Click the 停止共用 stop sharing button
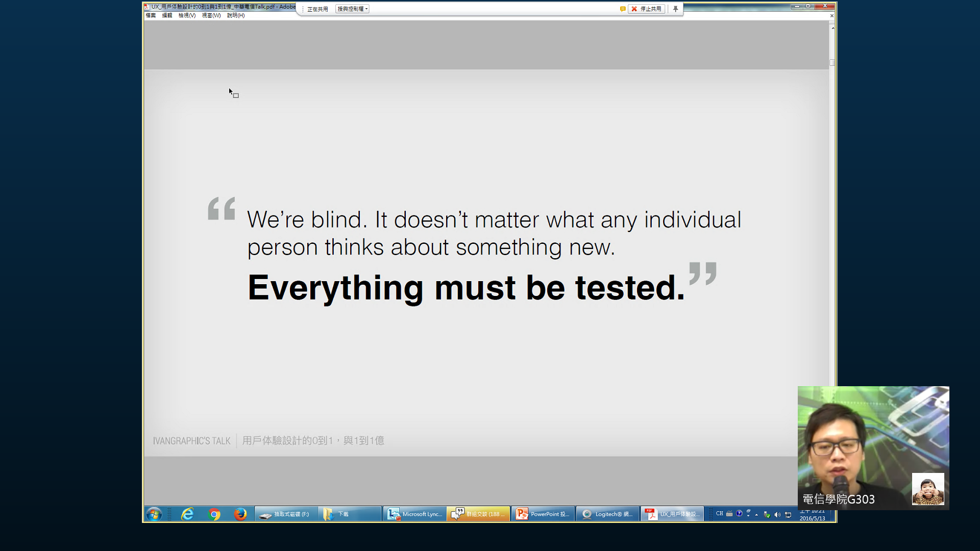The height and width of the screenshot is (551, 980). (646, 9)
